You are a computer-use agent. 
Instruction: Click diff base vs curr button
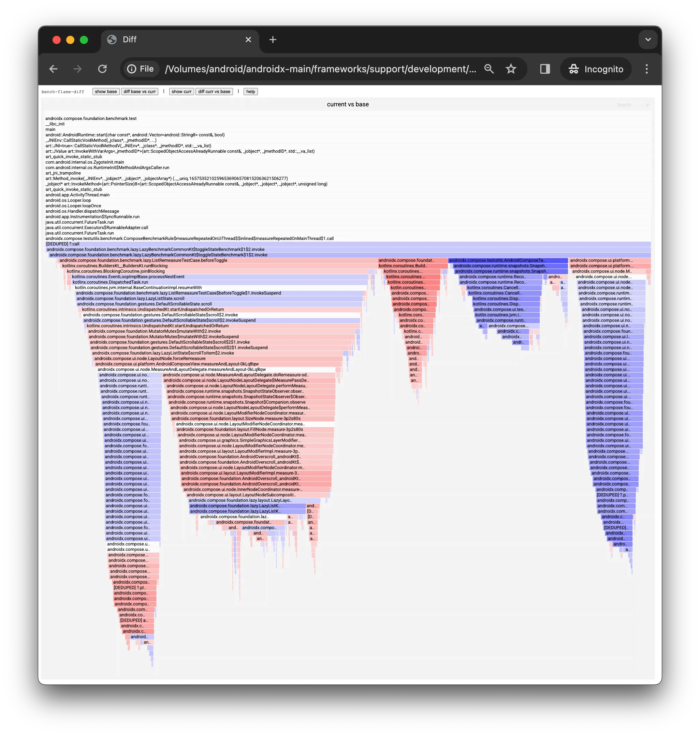coord(140,92)
